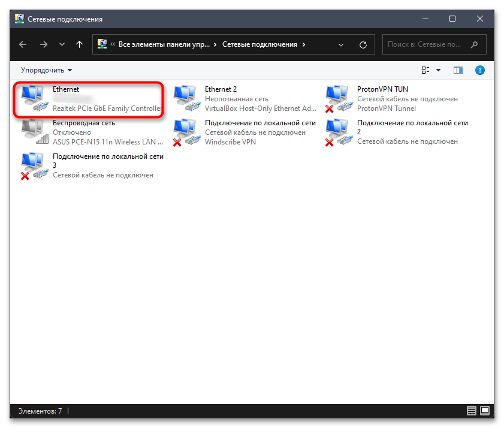Select the Ethernet 2 adapter icon
The image size is (504, 428).
pyautogui.click(x=187, y=98)
